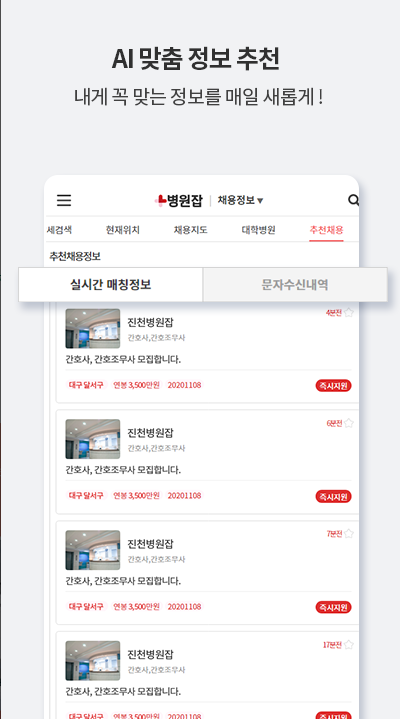The height and width of the screenshot is (719, 400).
Task: Select the 실시간 매칭정보 tab
Action: point(111,285)
